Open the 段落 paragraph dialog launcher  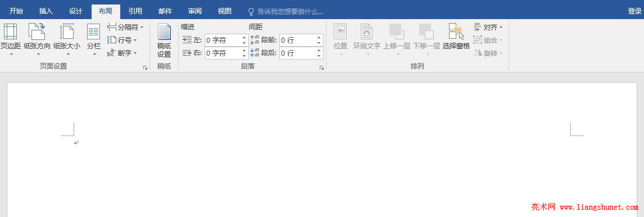coord(321,68)
